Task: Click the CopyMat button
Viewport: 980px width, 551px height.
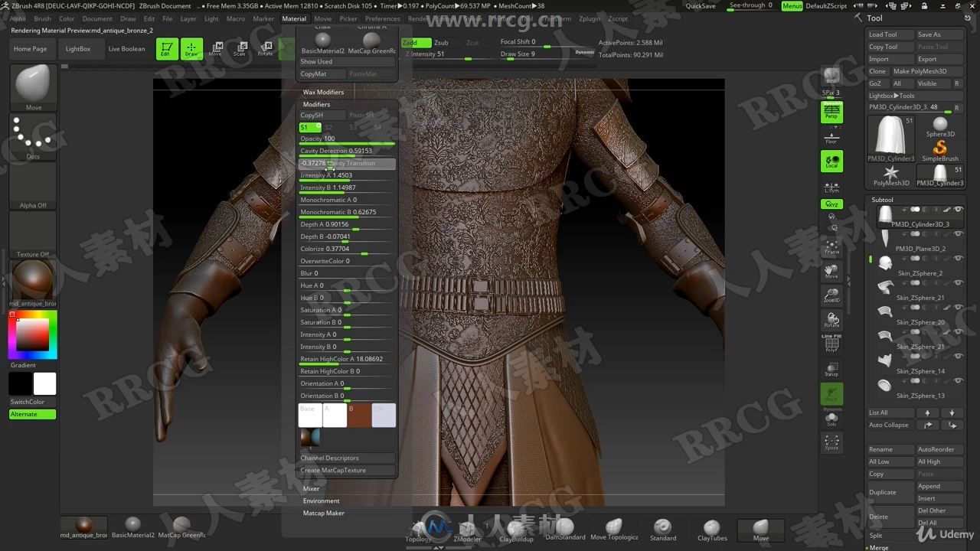Action: [x=322, y=73]
